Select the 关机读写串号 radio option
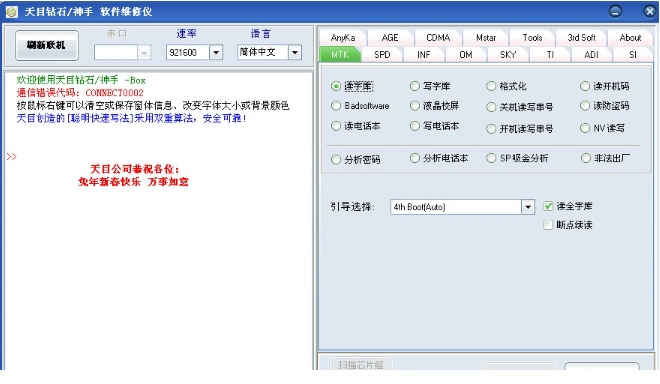The width and height of the screenshot is (660, 384). coord(520,107)
